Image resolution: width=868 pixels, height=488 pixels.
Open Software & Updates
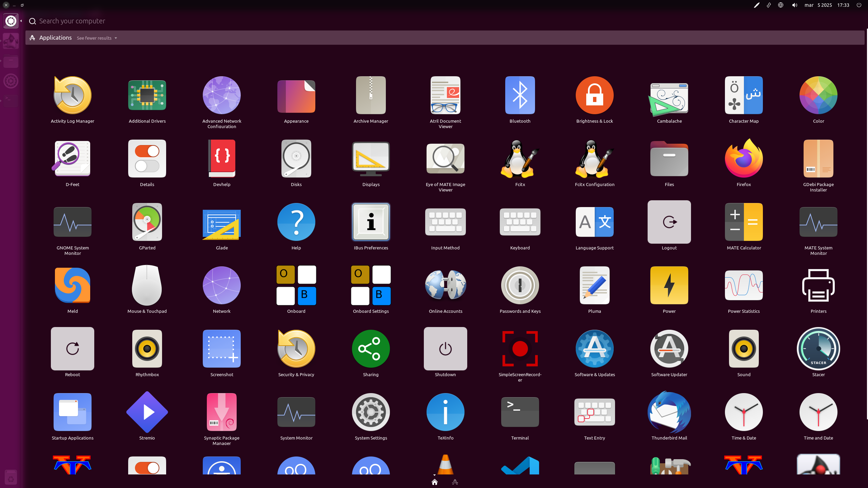(594, 349)
